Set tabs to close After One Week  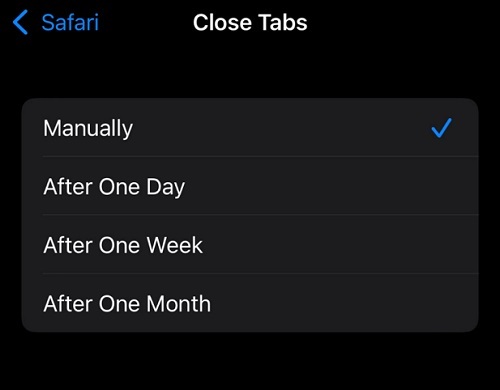[250, 244]
